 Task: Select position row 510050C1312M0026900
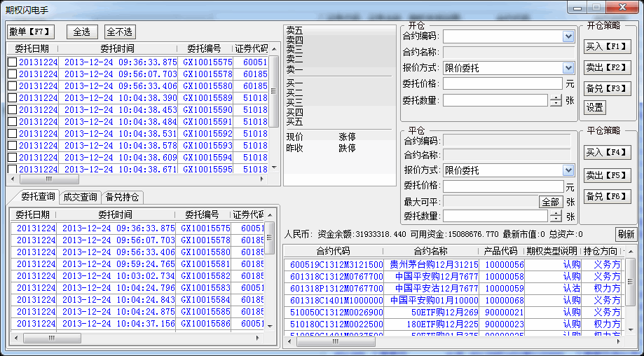(453, 312)
